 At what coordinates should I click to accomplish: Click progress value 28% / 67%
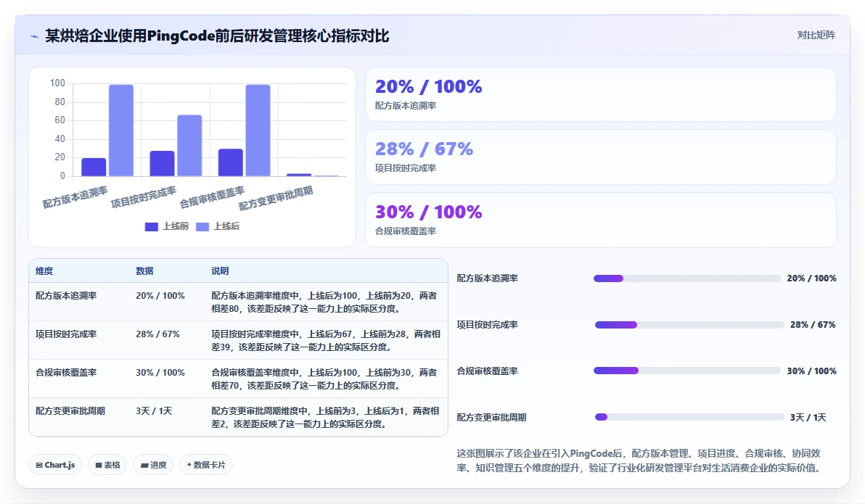tap(813, 325)
